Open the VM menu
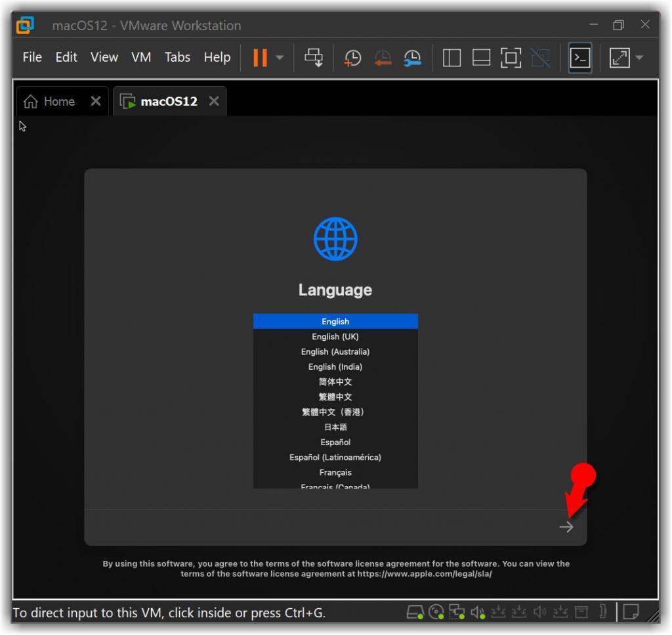This screenshot has width=672, height=635. [x=141, y=57]
